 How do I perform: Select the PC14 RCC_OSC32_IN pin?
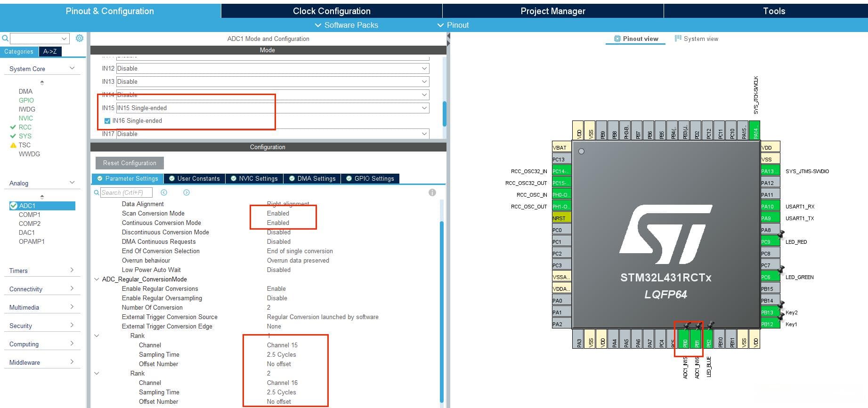click(x=561, y=171)
